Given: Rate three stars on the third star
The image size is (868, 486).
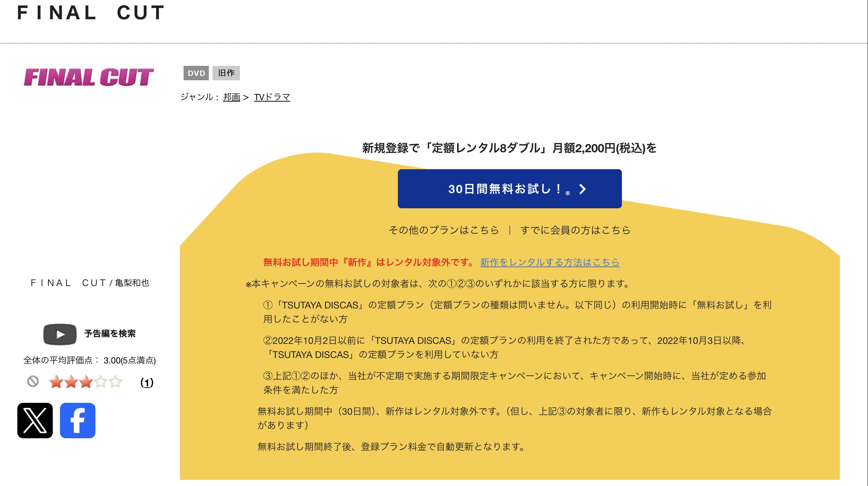Looking at the screenshot, I should pos(86,382).
